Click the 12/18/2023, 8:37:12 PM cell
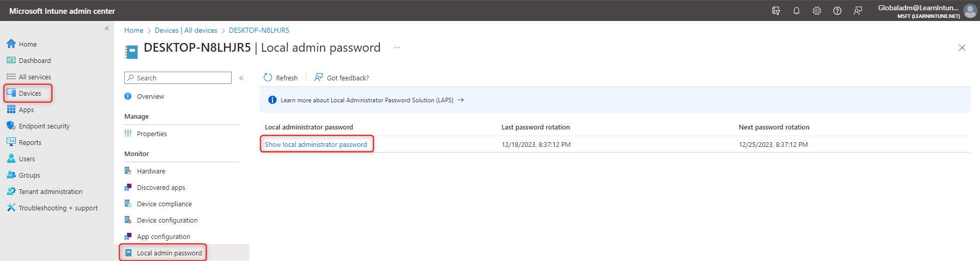This screenshot has width=980, height=261. coord(536,144)
